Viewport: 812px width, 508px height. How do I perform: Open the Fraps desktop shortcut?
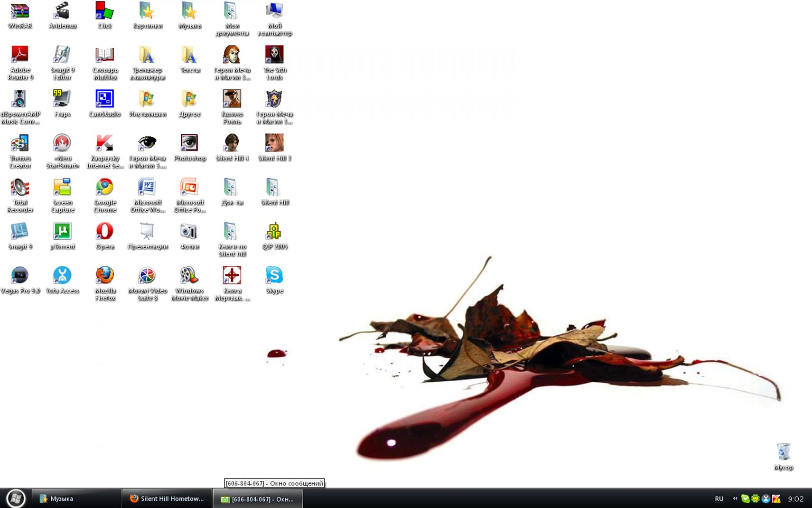pos(62,99)
